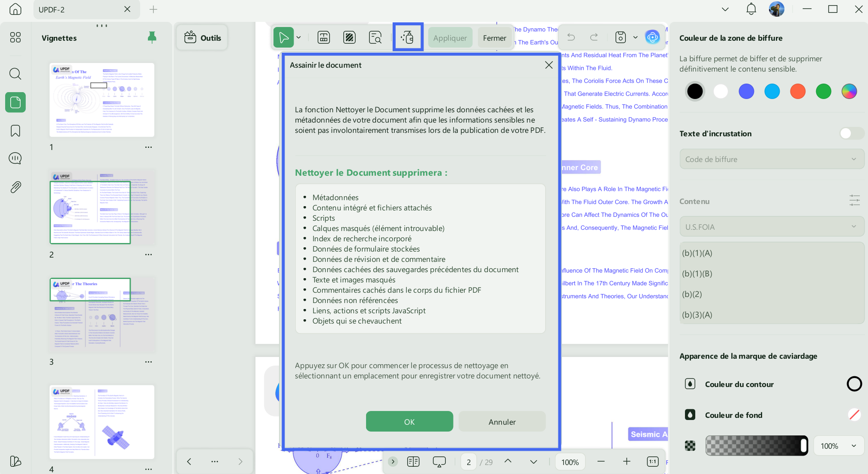Image resolution: width=868 pixels, height=474 pixels.
Task: Add a new tab
Action: [153, 9]
